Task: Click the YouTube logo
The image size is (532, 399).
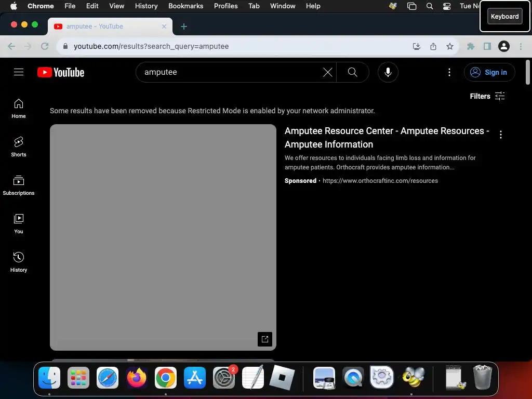Action: pos(61,72)
